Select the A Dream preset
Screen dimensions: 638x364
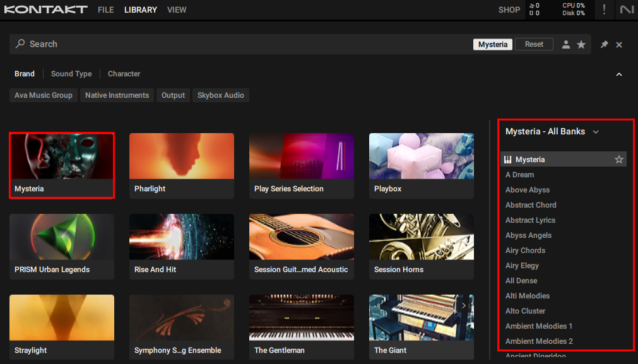(x=519, y=175)
